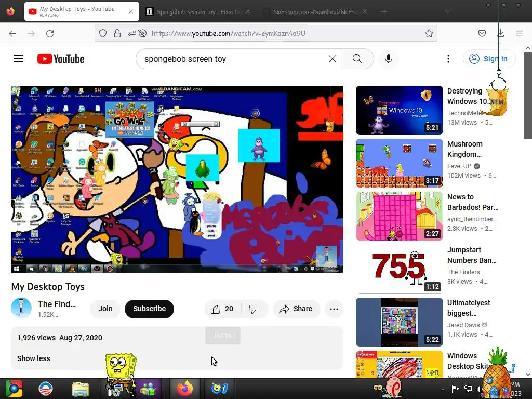Sign in to YouTube
The height and width of the screenshot is (399, 532).
[x=489, y=59]
